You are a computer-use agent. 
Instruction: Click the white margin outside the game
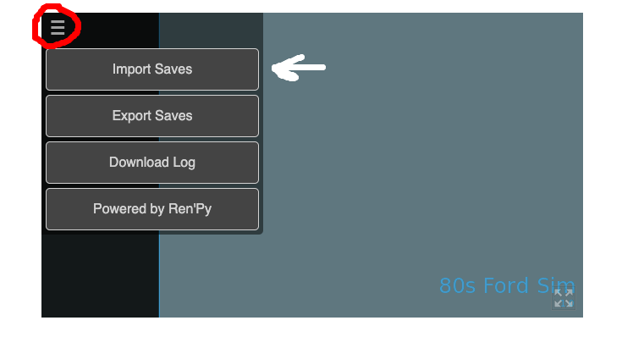click(612, 164)
